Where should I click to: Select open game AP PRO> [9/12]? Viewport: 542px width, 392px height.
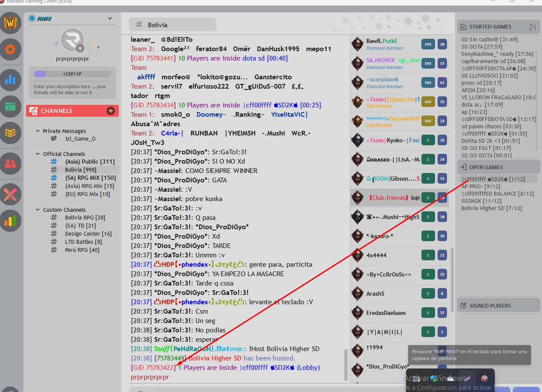coord(481,187)
